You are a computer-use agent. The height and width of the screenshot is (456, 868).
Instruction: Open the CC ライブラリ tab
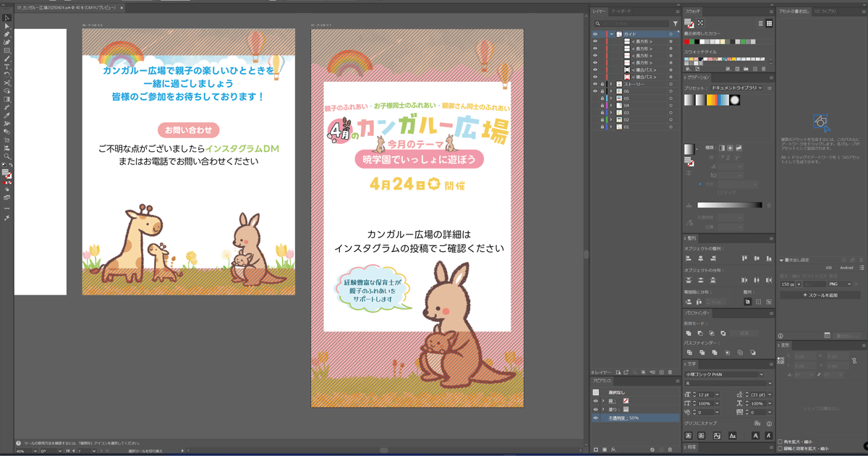click(825, 12)
